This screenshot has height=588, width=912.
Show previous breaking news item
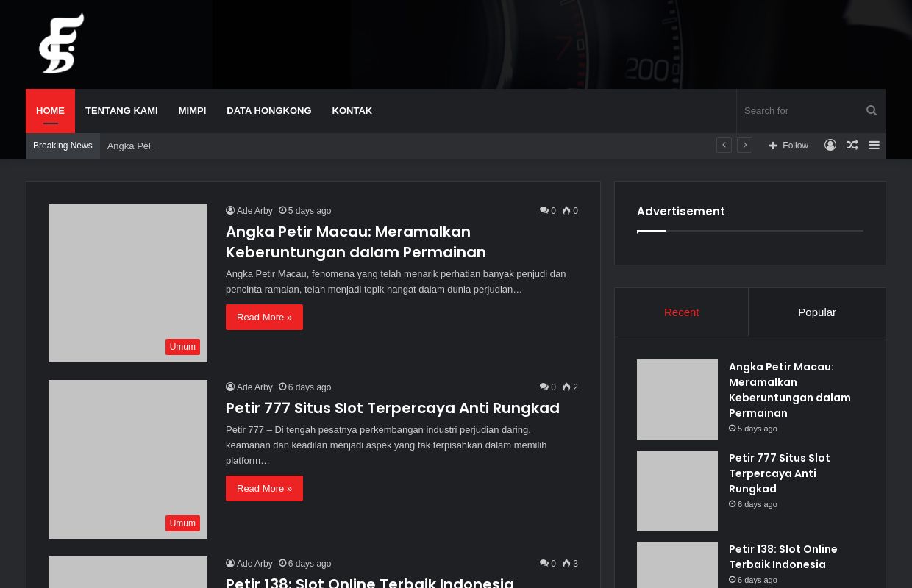(x=724, y=146)
